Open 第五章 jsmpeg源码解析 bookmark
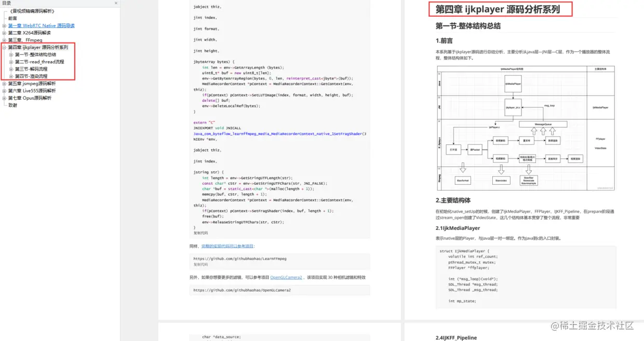Screen dimensions: 644x341 [x=32, y=84]
